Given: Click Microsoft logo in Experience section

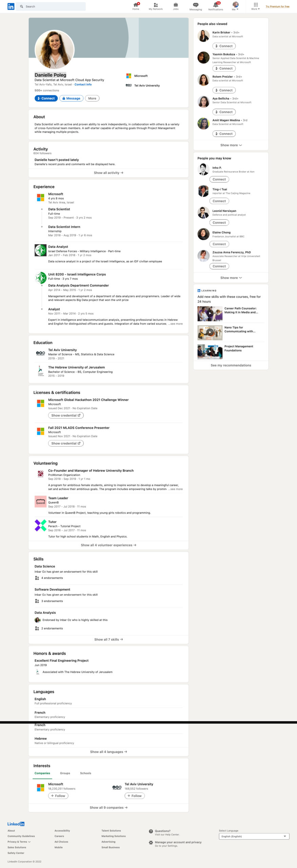Looking at the screenshot, I should point(41,197).
